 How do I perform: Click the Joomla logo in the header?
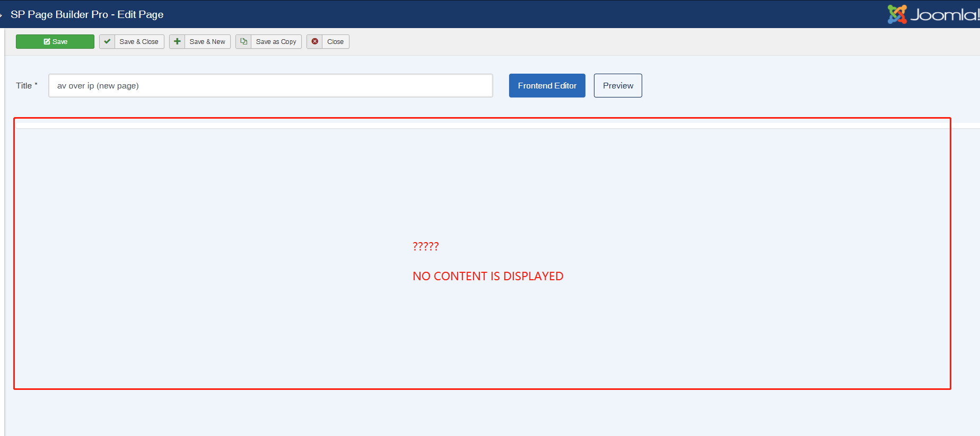coord(933,14)
